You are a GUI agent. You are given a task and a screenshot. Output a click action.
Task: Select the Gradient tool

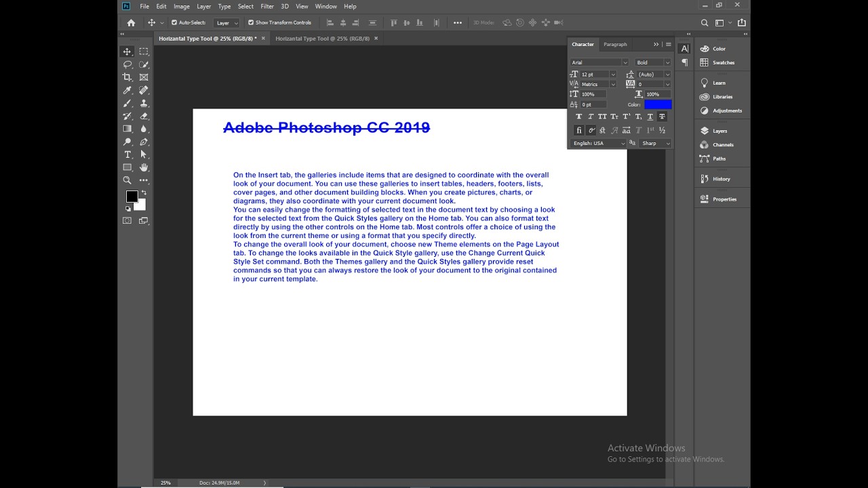[x=127, y=129]
